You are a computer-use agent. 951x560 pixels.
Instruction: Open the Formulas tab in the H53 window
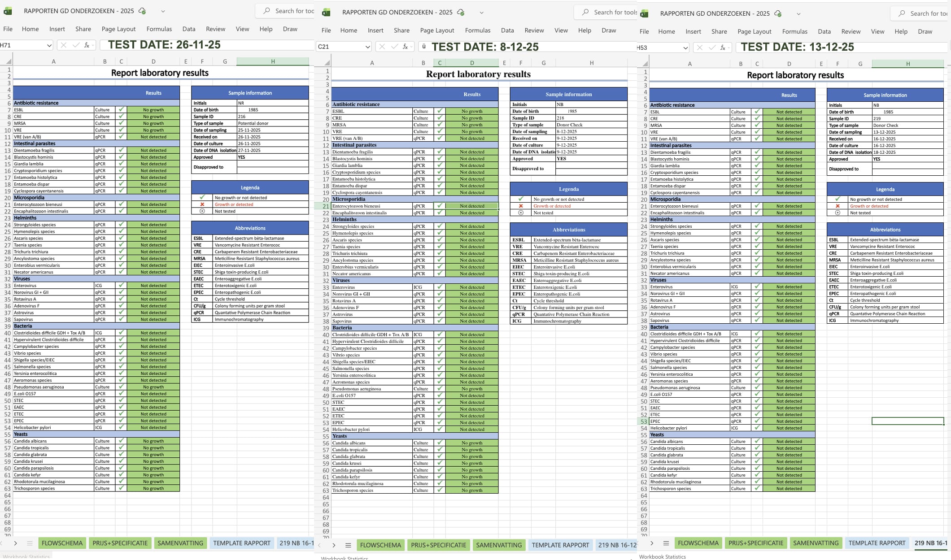(x=794, y=31)
